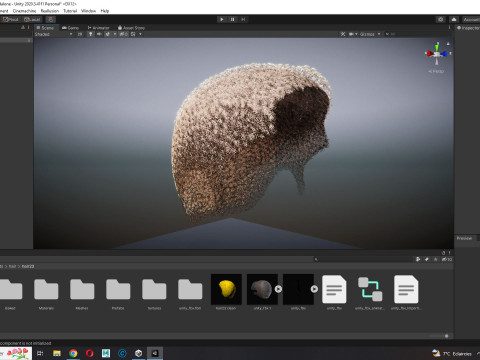Select the Inspector tab
Viewport: 480px width, 360px height.
click(468, 28)
